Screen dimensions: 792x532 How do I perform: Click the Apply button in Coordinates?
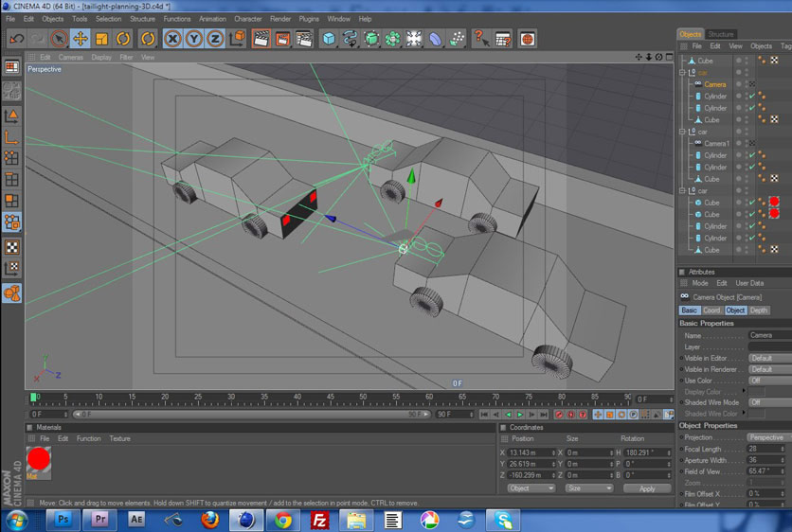pyautogui.click(x=647, y=488)
